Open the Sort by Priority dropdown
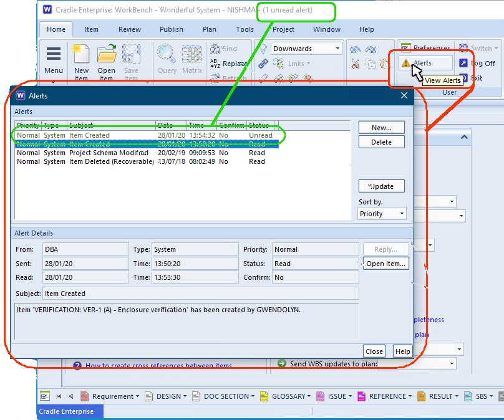504x420 pixels. [x=402, y=214]
